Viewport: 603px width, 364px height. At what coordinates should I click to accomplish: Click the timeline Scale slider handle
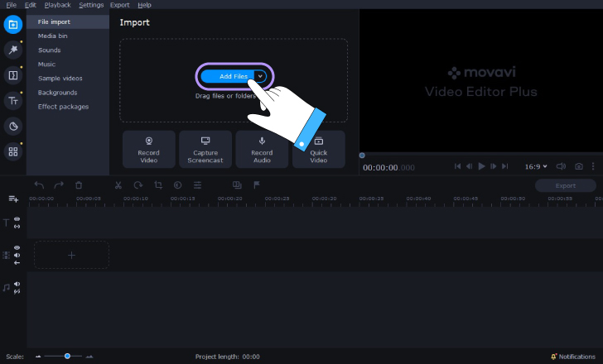(x=67, y=356)
